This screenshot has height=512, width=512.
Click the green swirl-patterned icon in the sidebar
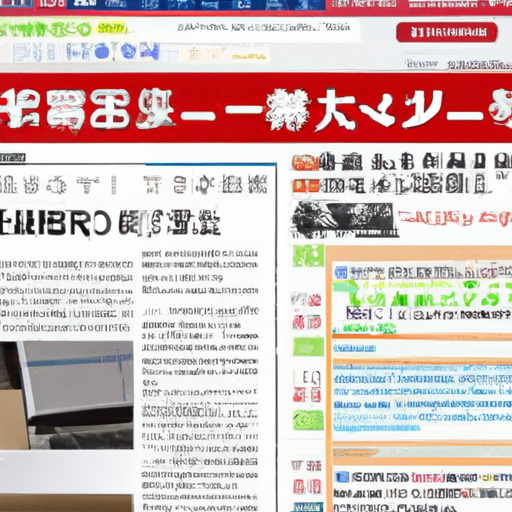pyautogui.click(x=308, y=420)
